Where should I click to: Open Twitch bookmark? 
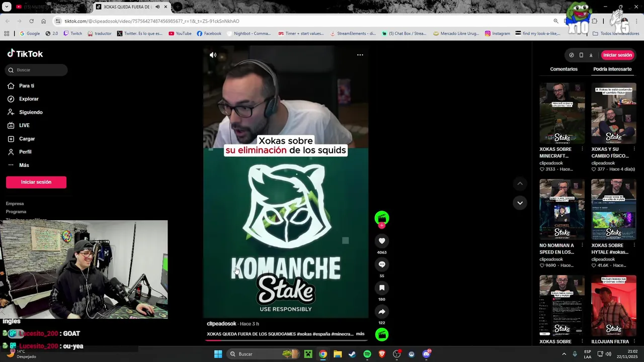tap(72, 34)
